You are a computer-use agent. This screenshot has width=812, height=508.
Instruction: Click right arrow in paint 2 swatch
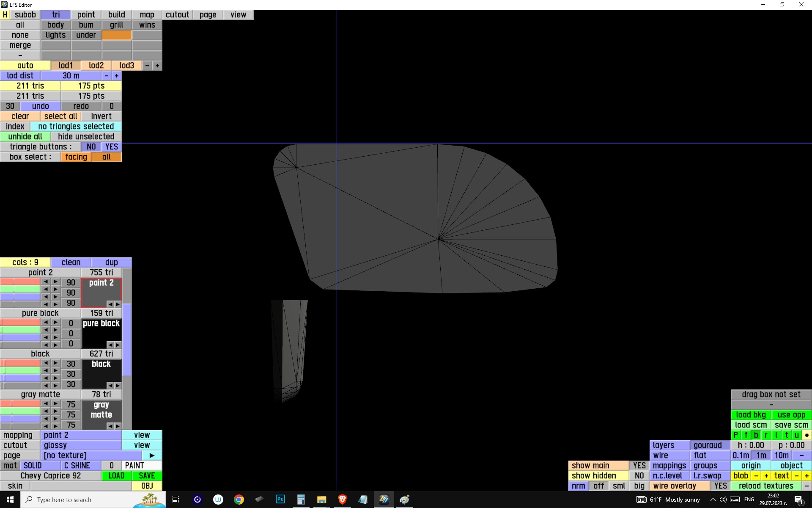[118, 304]
